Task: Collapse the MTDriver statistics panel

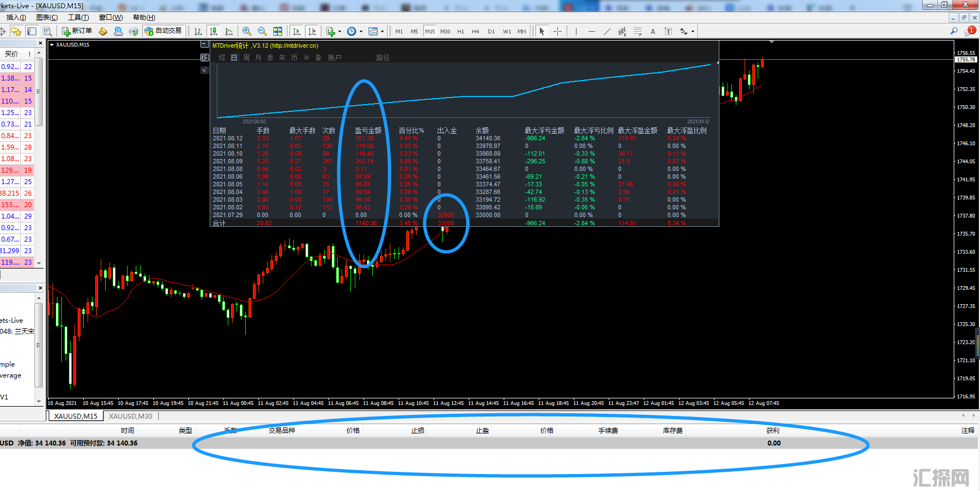Action: (205, 44)
